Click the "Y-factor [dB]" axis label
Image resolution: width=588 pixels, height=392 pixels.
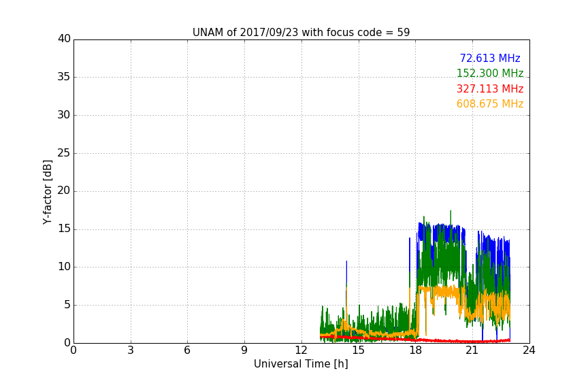coord(47,192)
